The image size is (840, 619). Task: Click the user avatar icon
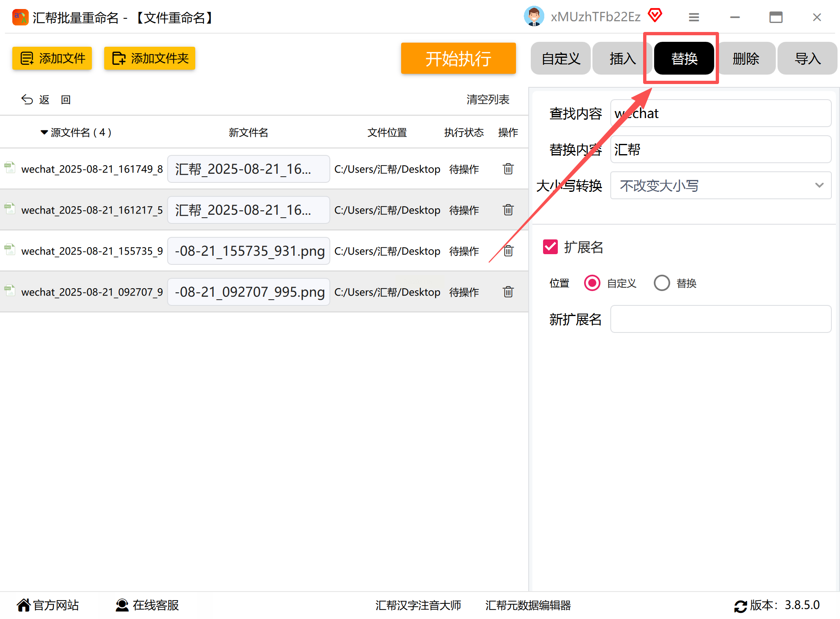pyautogui.click(x=534, y=16)
